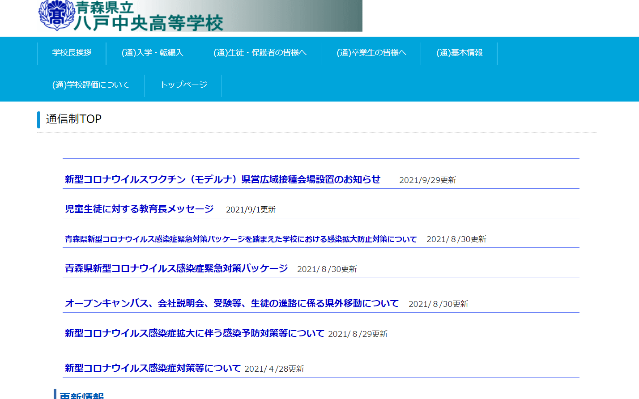The height and width of the screenshot is (399, 639).
Task: Go to トップページ
Action: 183,85
